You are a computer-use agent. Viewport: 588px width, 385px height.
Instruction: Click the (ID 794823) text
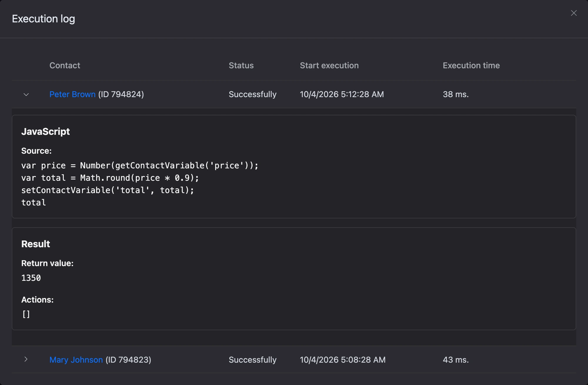(128, 360)
